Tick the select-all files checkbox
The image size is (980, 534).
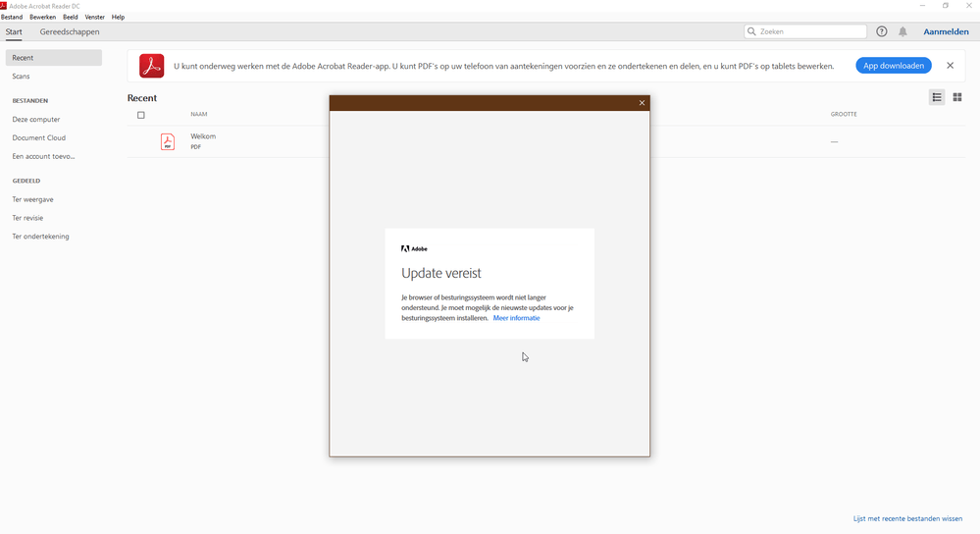[140, 115]
